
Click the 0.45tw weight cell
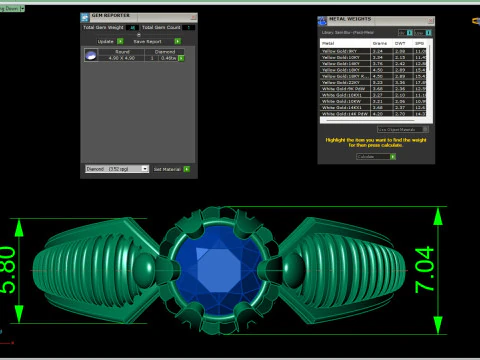(168, 58)
